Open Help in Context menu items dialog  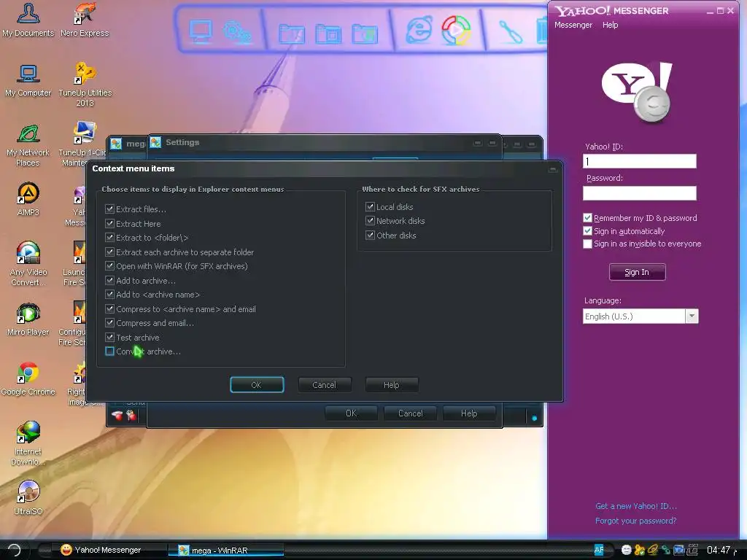(392, 385)
